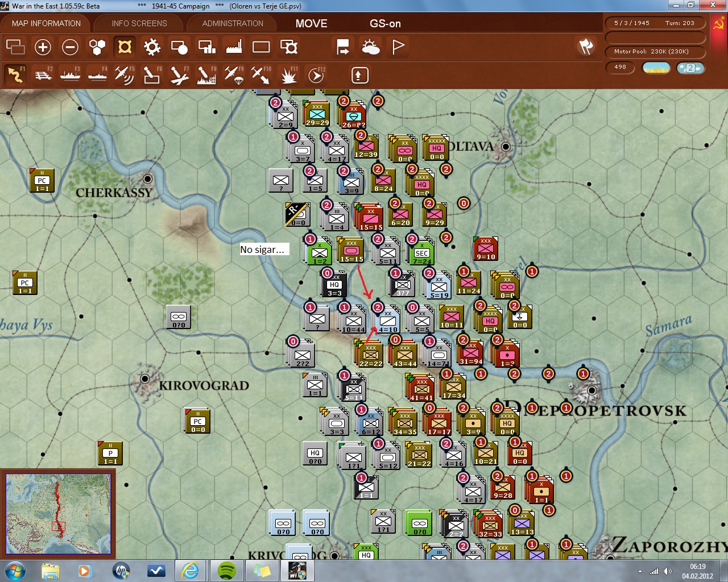This screenshot has height=582, width=728.
Task: Select the F5 air recon mode
Action: pyautogui.click(x=125, y=75)
